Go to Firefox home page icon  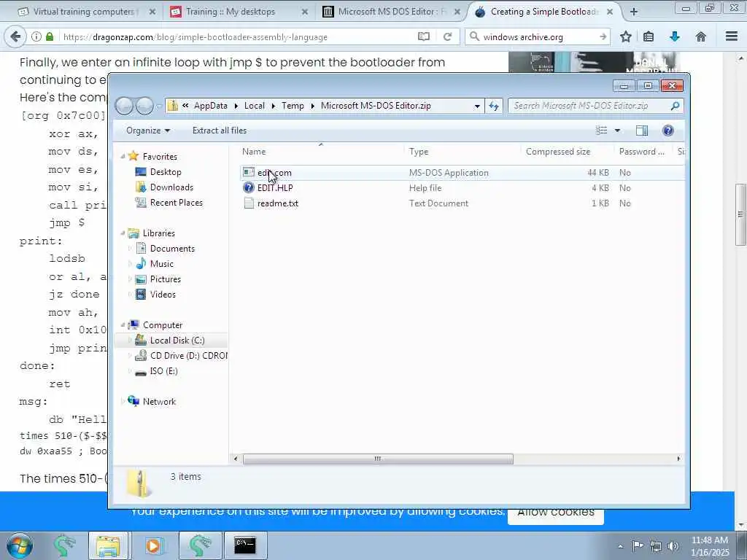pos(700,36)
